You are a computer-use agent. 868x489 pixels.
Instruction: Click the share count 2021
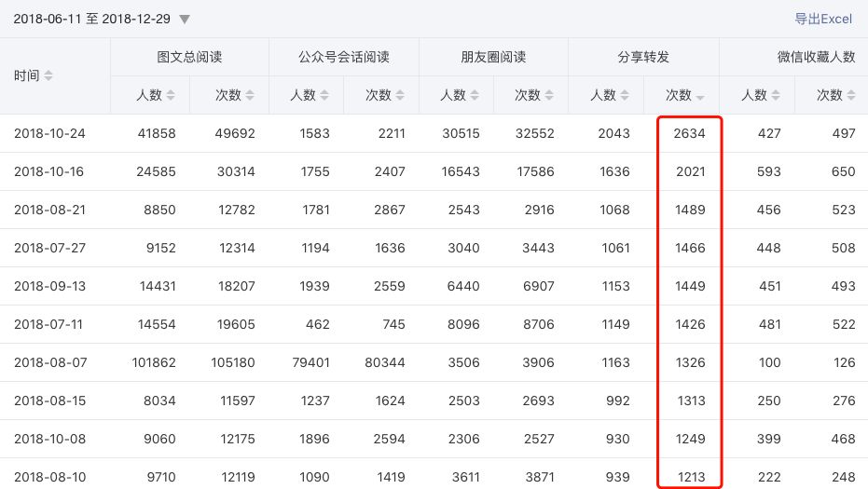point(690,171)
